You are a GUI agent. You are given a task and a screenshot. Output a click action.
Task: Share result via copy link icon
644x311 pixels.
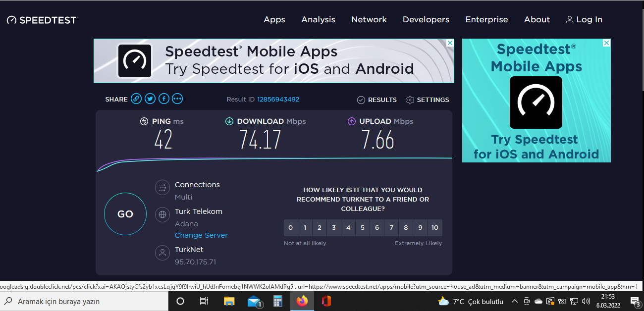click(x=136, y=99)
